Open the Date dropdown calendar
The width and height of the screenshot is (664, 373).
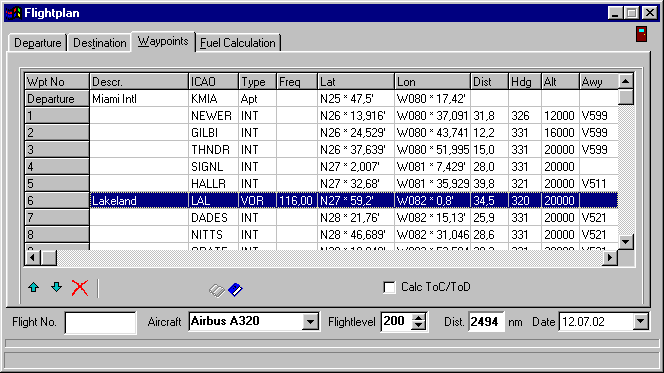[x=641, y=322]
